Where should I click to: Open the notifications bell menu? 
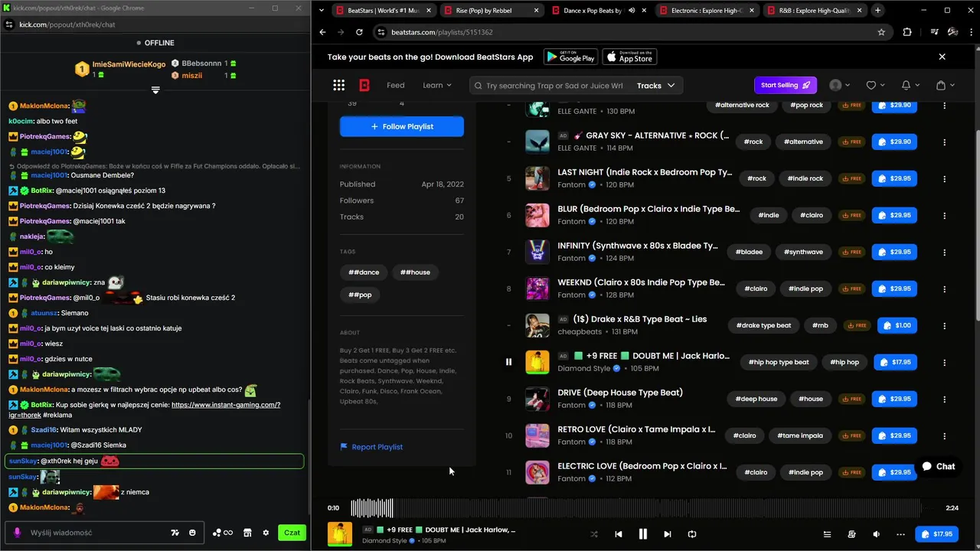click(910, 85)
